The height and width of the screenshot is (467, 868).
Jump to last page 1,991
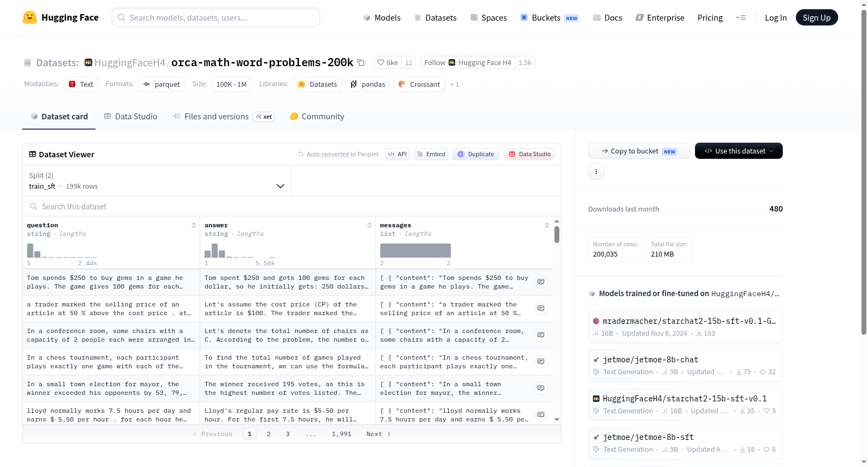[x=341, y=434]
